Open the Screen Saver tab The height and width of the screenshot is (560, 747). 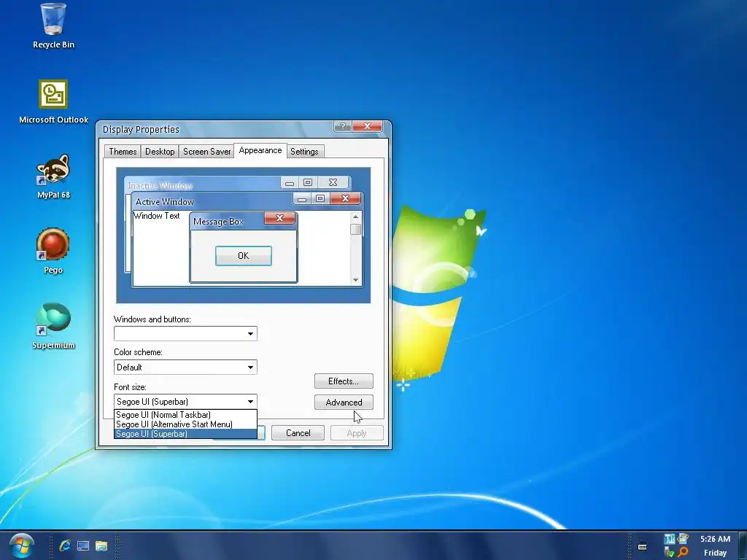tap(206, 152)
